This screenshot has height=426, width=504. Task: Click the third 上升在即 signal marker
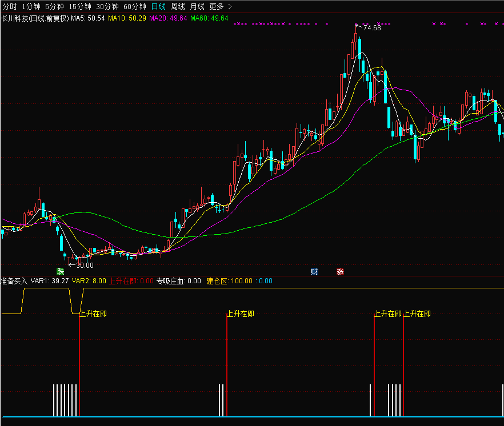[389, 314]
